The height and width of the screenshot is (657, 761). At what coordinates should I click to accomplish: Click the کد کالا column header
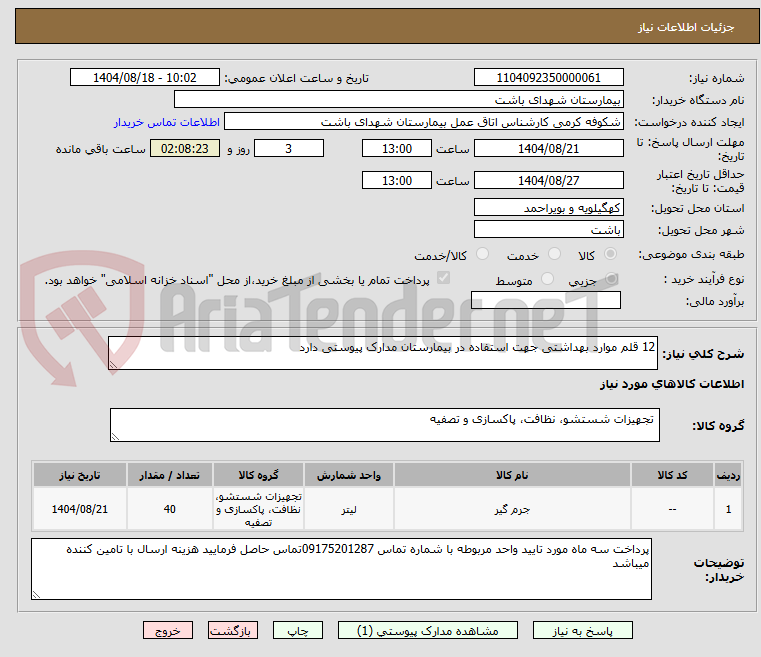pos(672,475)
